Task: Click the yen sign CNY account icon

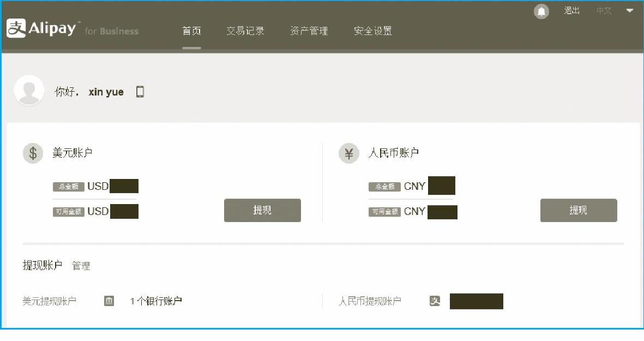Action: click(349, 153)
